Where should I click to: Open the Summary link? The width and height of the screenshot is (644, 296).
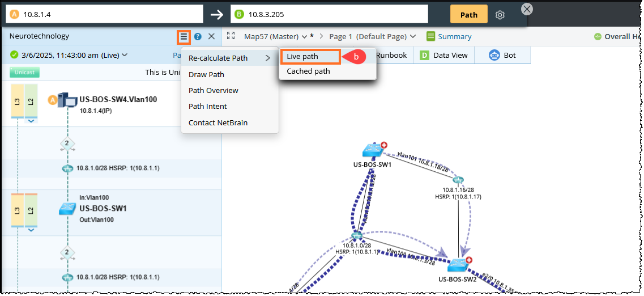[455, 37]
